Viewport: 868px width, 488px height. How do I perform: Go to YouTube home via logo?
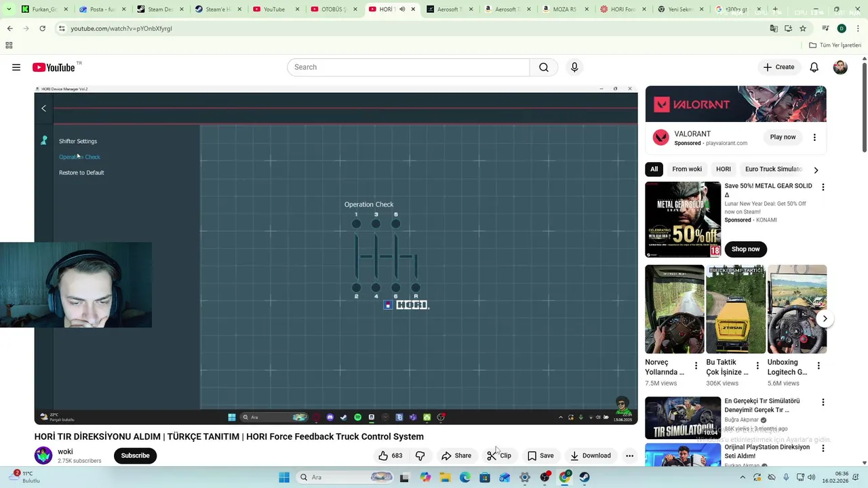tap(54, 67)
